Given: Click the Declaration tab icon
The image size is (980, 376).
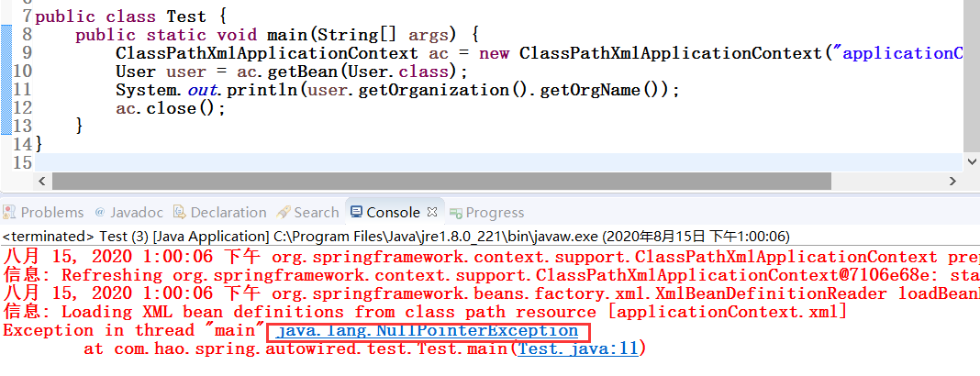Looking at the screenshot, I should point(180,213).
